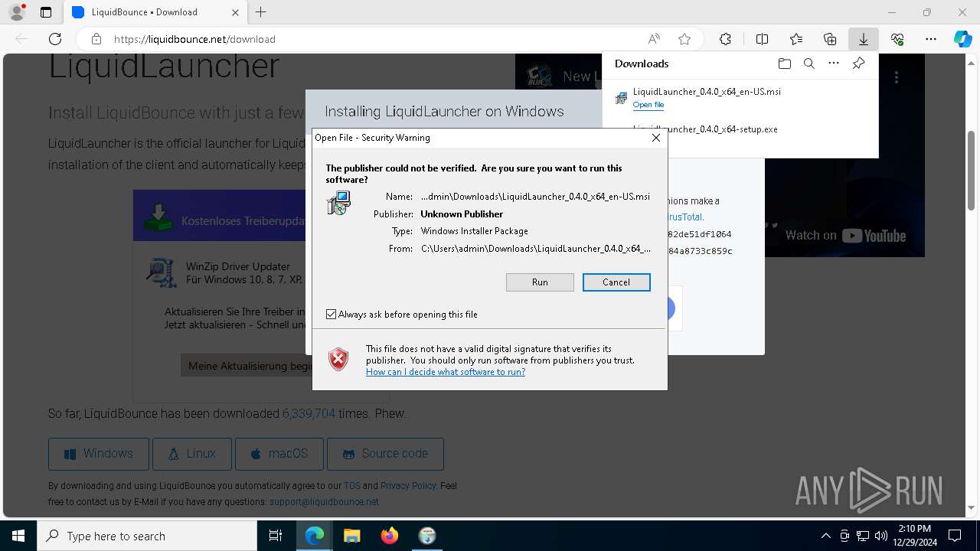Search downloads using the magnifier icon

(x=808, y=64)
